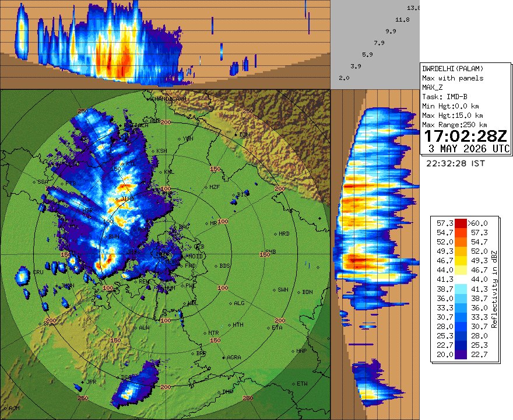The image size is (513, 420).
Task: Click the '3.9' height scale label
Action: coord(356,66)
